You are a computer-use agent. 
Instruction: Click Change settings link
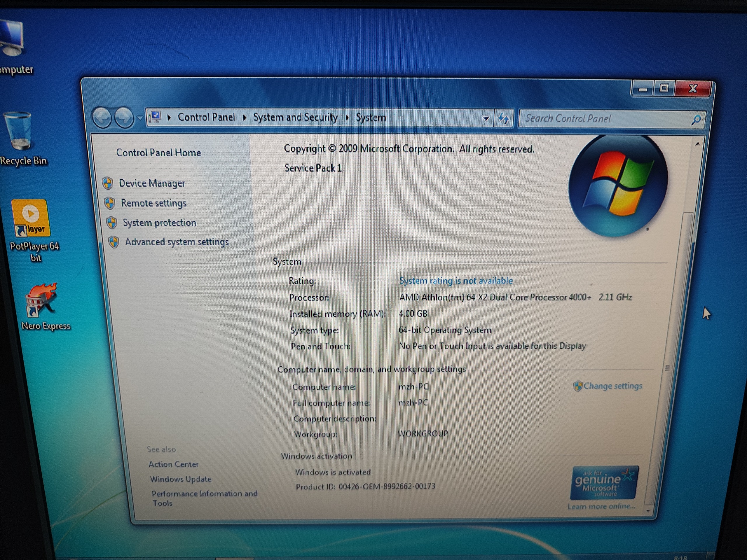(x=612, y=386)
